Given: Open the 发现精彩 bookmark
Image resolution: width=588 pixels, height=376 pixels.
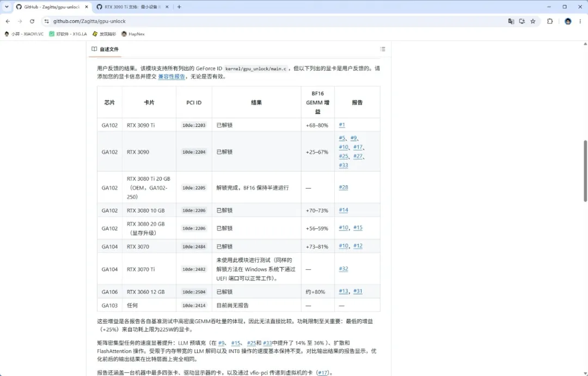Looking at the screenshot, I should coord(104,34).
